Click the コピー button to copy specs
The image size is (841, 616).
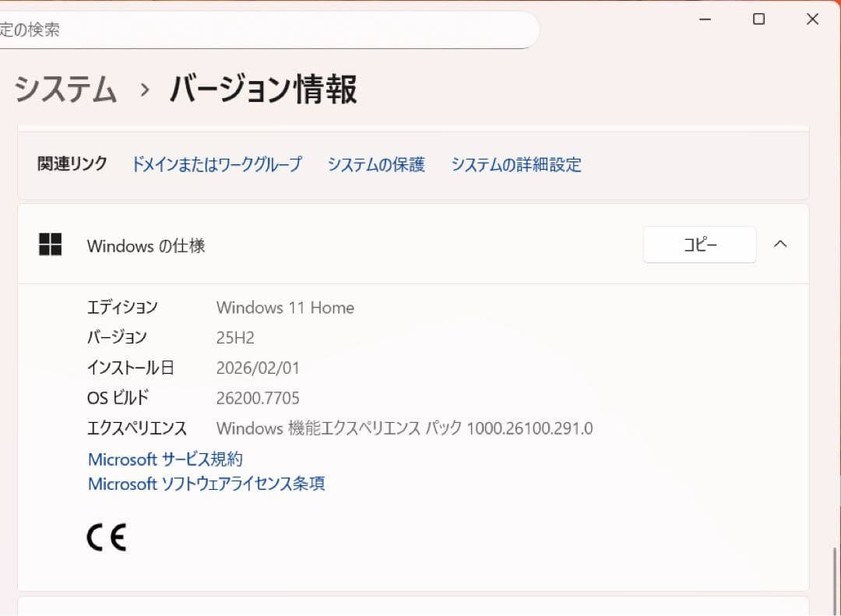click(698, 244)
